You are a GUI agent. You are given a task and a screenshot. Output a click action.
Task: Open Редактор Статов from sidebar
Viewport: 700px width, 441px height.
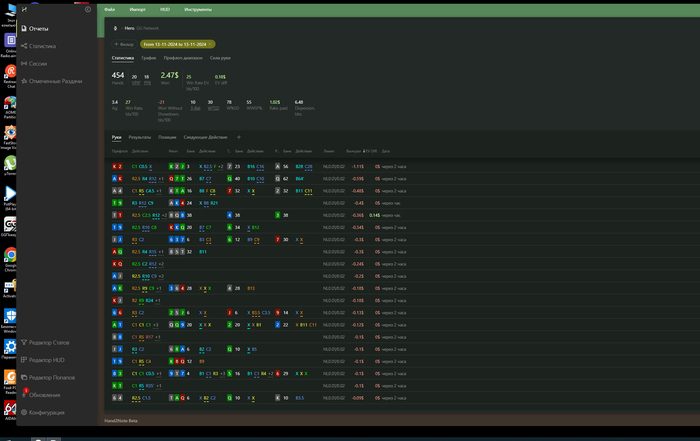[x=45, y=342]
